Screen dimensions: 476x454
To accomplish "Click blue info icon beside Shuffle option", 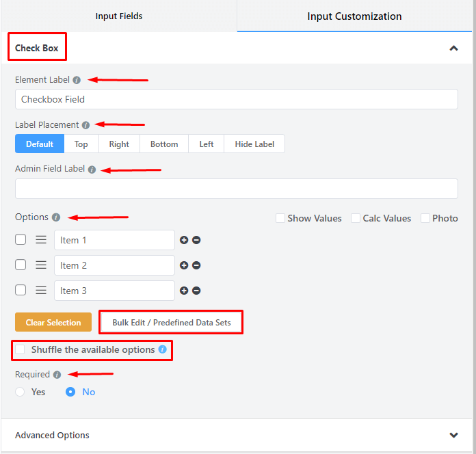I will click(162, 349).
